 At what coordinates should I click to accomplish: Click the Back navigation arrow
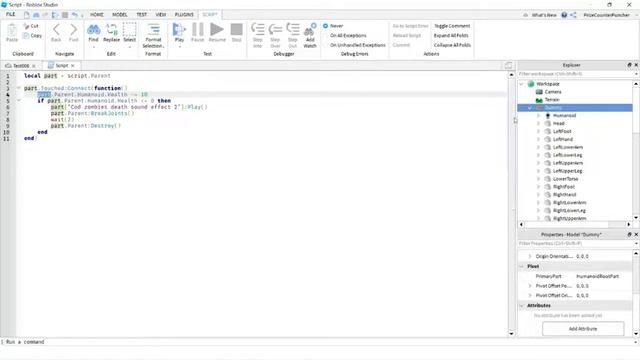pos(56,29)
